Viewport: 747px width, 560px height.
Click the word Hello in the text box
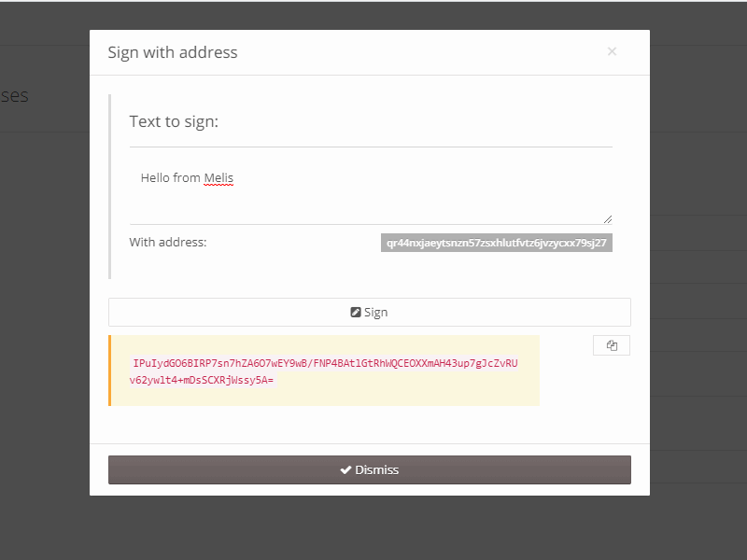point(155,178)
